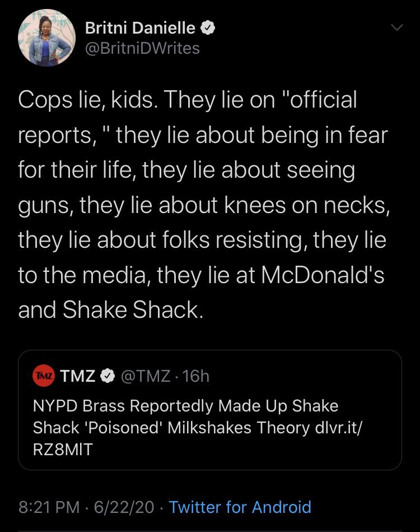This screenshot has height=532, width=420.
Task: Click the 6/22/20 tweet date
Action: pyautogui.click(x=124, y=507)
